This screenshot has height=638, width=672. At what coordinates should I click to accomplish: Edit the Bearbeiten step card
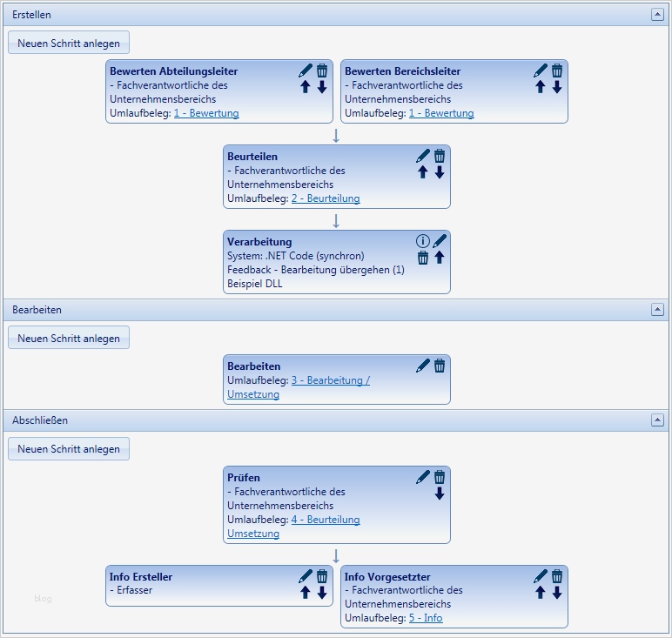423,366
